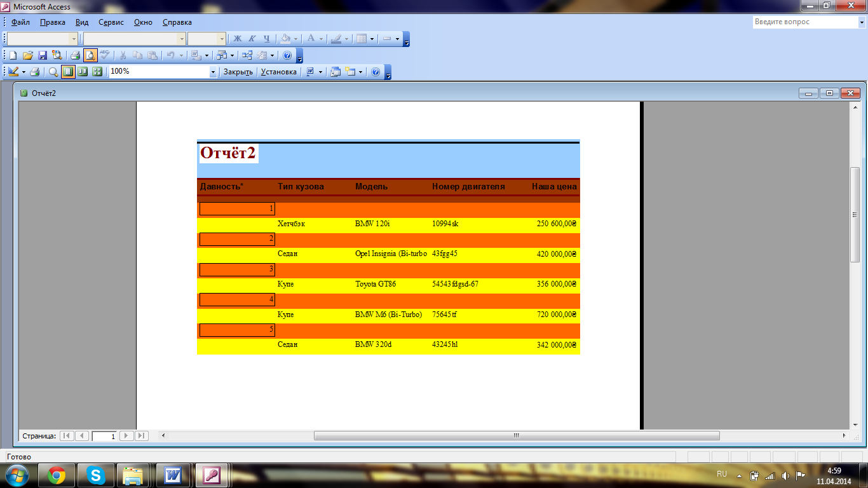Click the Spelling ABC check icon
The height and width of the screenshot is (488, 868).
click(x=104, y=55)
